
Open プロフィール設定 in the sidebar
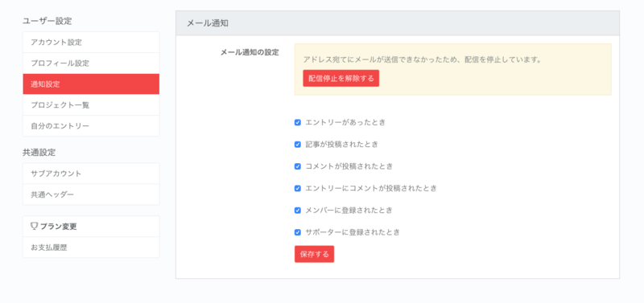(x=91, y=63)
